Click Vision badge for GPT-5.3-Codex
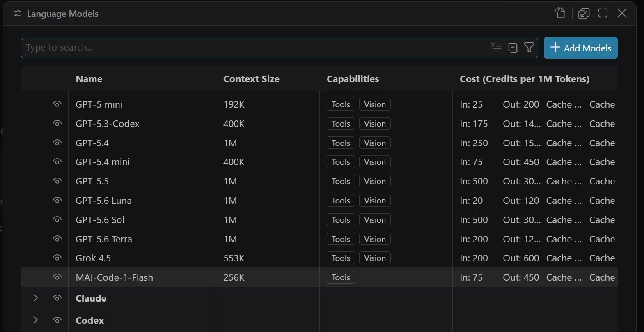This screenshot has height=332, width=644. click(x=375, y=124)
